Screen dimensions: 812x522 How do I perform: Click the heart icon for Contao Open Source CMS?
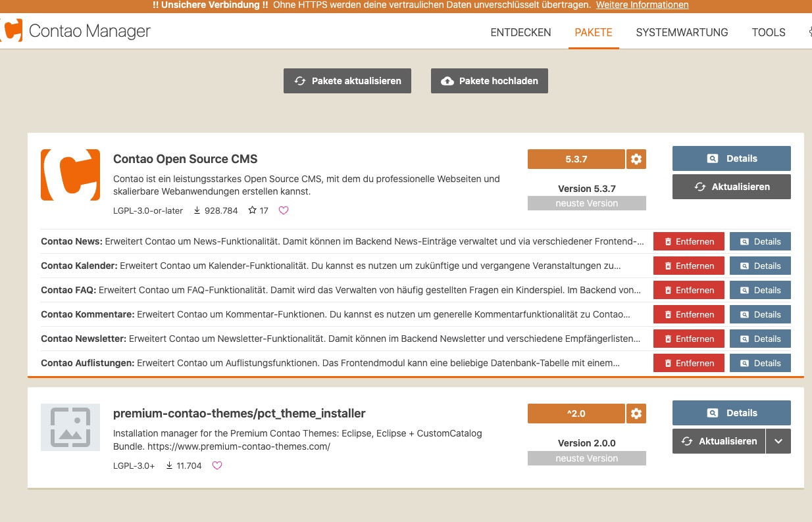284,211
